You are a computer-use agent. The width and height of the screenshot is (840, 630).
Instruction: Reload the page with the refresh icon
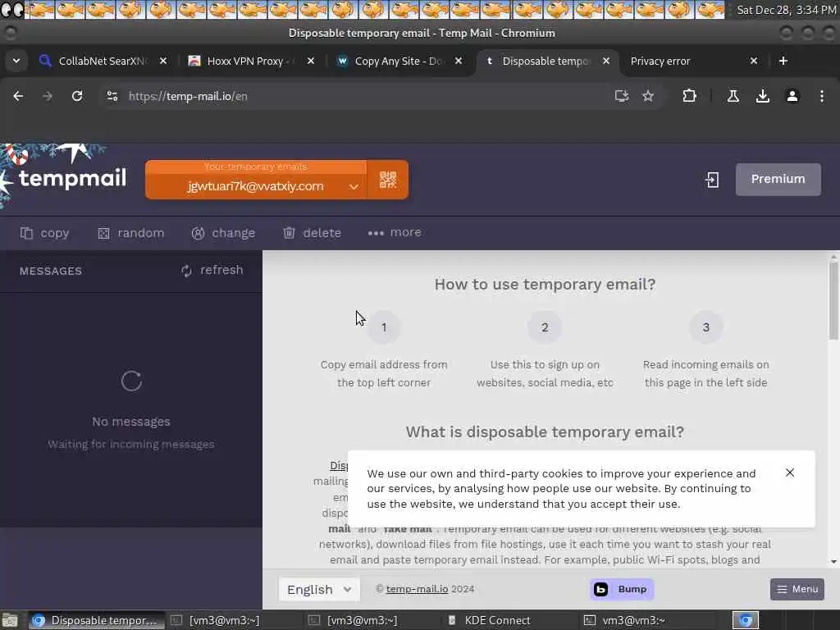point(77,96)
